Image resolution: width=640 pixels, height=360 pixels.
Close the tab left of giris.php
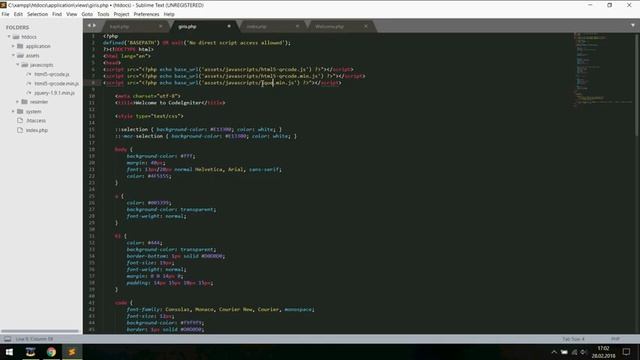tap(160, 26)
